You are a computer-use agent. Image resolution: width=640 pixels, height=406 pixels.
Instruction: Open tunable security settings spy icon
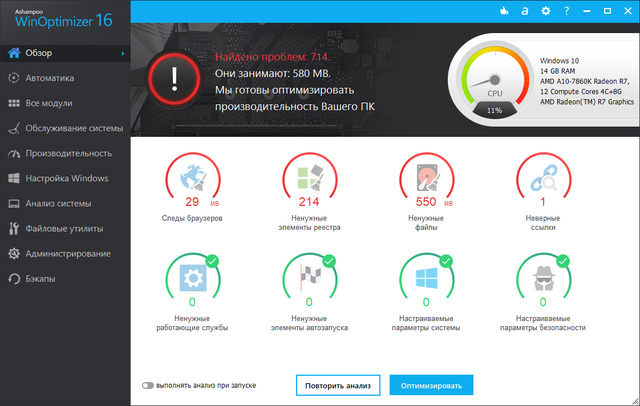tap(541, 278)
